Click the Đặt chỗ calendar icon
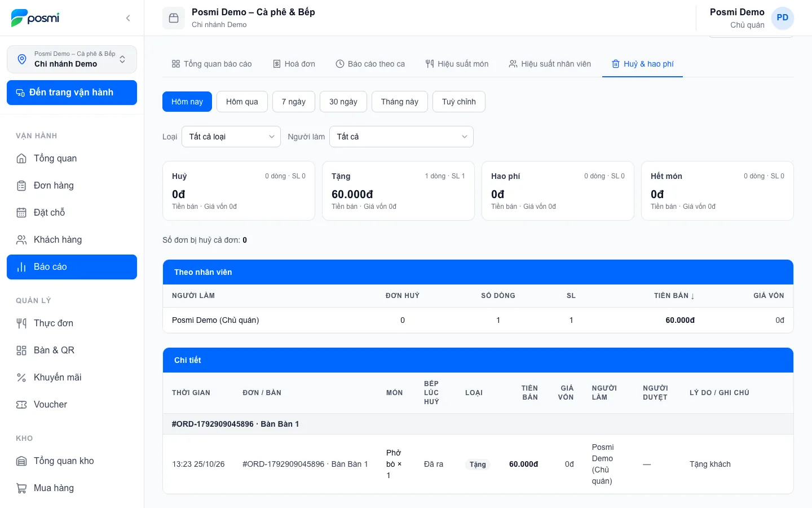This screenshot has width=812, height=508. (21, 213)
